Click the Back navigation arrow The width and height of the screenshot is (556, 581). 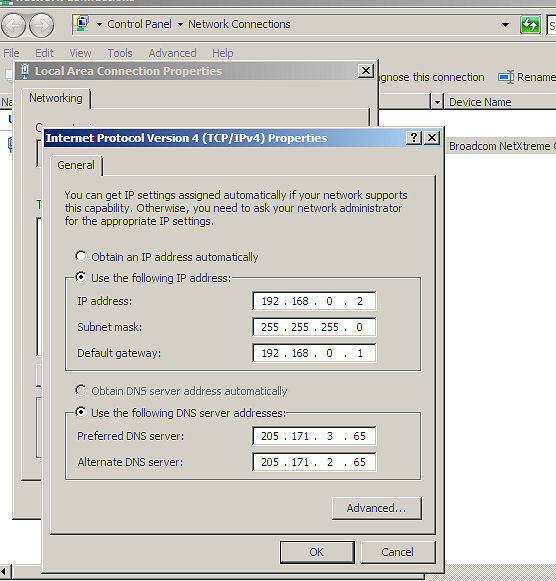coord(13,25)
